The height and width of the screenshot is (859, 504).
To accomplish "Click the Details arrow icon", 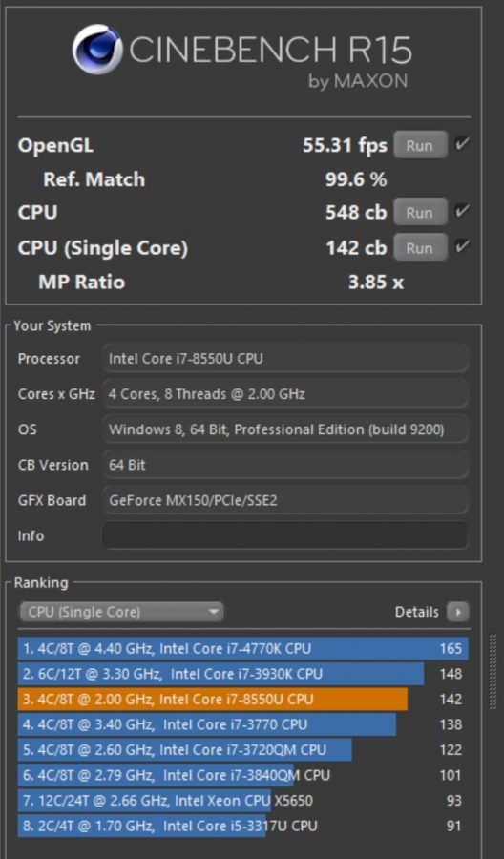I will click(457, 612).
